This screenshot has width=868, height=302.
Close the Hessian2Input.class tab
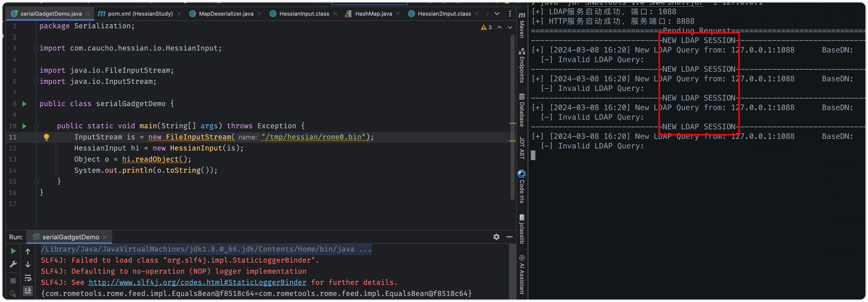point(476,14)
